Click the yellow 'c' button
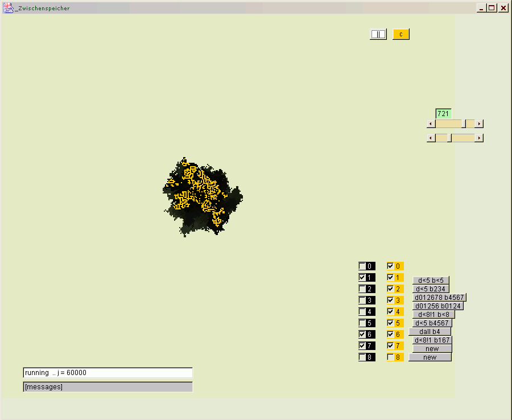Screen dimensions: 512x420 (x=401, y=34)
